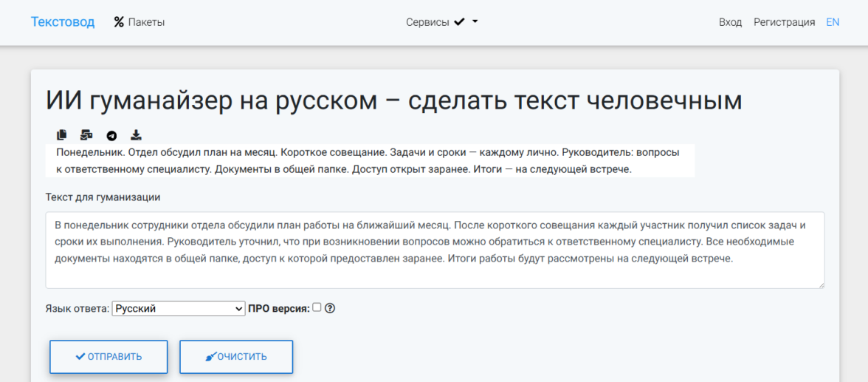Send result by email using the mail icon
868x382 pixels.
(x=86, y=134)
